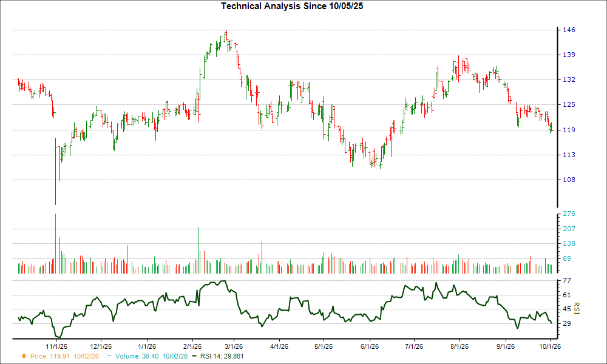The width and height of the screenshot is (607, 364).
Task: Click the 1/1/26 date label
Action: point(147,346)
